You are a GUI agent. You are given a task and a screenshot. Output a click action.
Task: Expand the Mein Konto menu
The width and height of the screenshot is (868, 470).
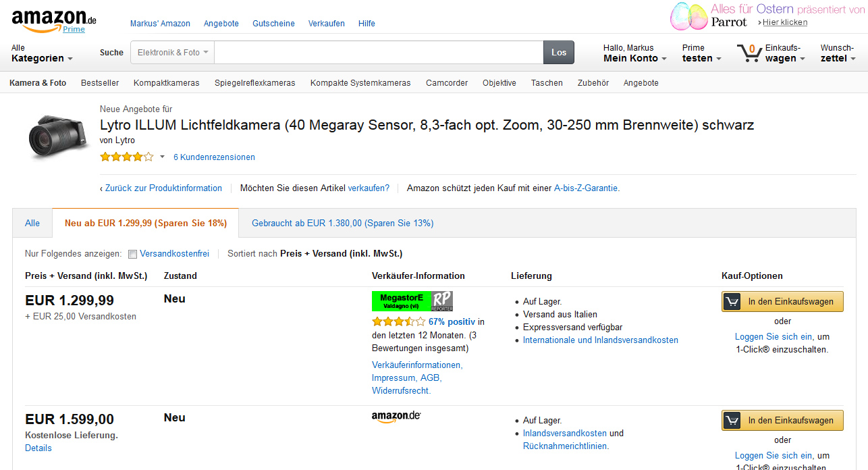click(634, 59)
